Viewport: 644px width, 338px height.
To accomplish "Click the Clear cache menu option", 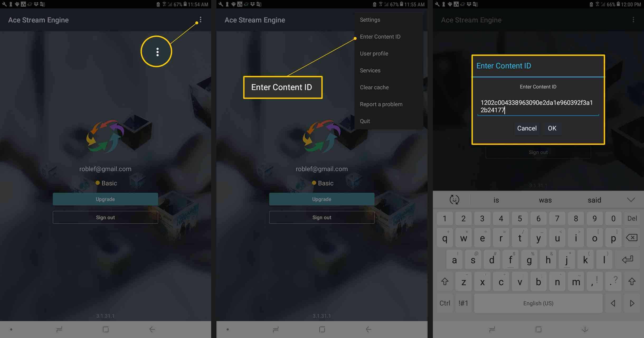I will [x=374, y=87].
